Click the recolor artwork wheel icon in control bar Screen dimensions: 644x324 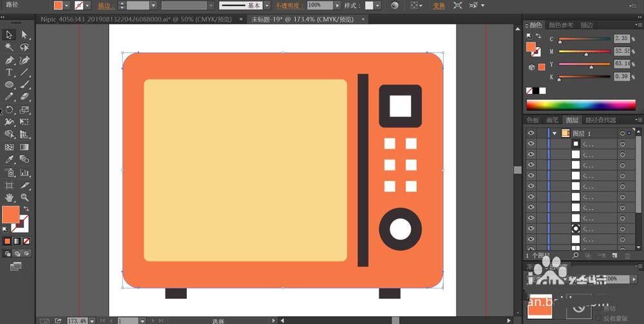click(395, 5)
